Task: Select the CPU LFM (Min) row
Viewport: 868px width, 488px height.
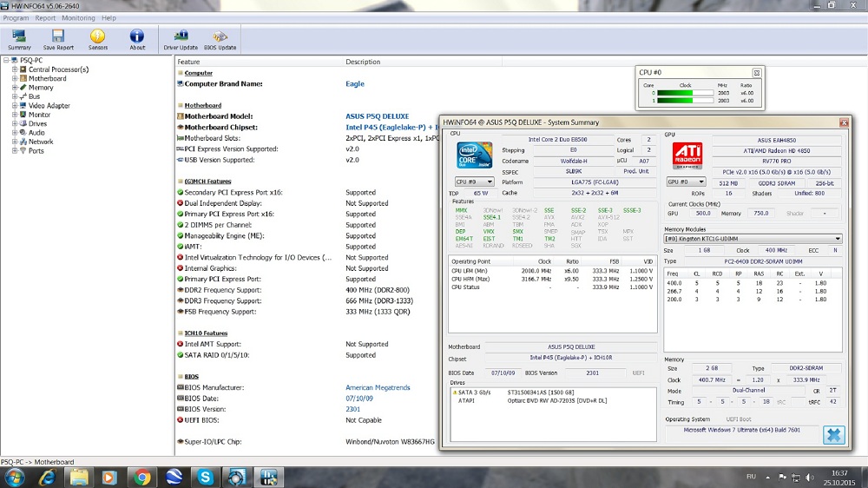Action: pos(552,271)
